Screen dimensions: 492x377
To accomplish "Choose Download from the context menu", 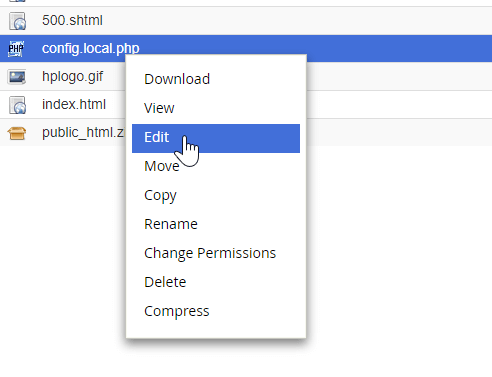I will click(x=177, y=79).
